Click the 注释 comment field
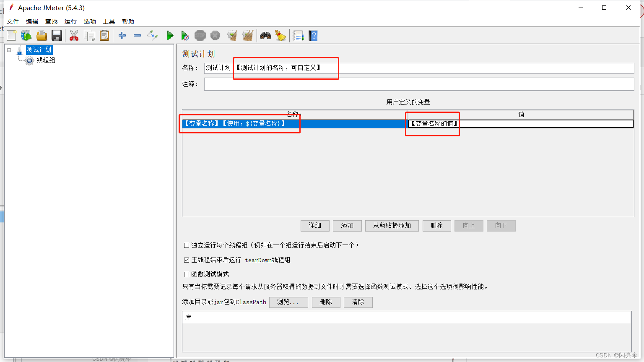 (x=419, y=84)
